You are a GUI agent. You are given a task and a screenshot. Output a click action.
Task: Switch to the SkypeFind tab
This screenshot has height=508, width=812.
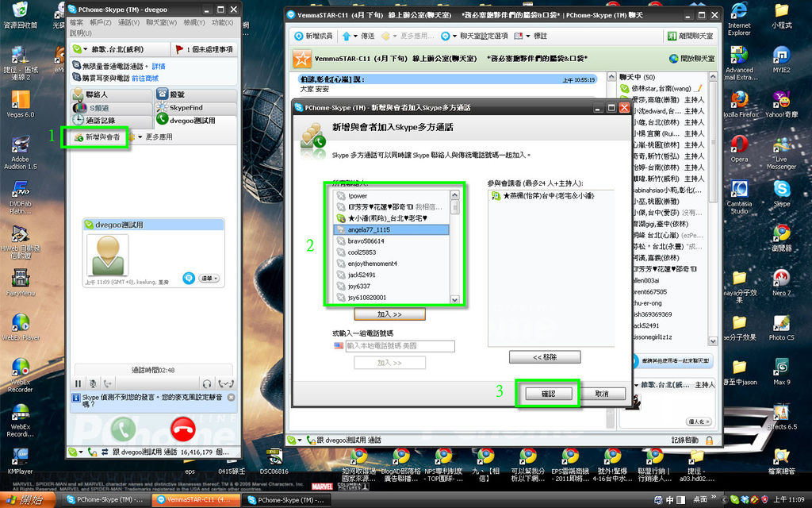coord(196,108)
